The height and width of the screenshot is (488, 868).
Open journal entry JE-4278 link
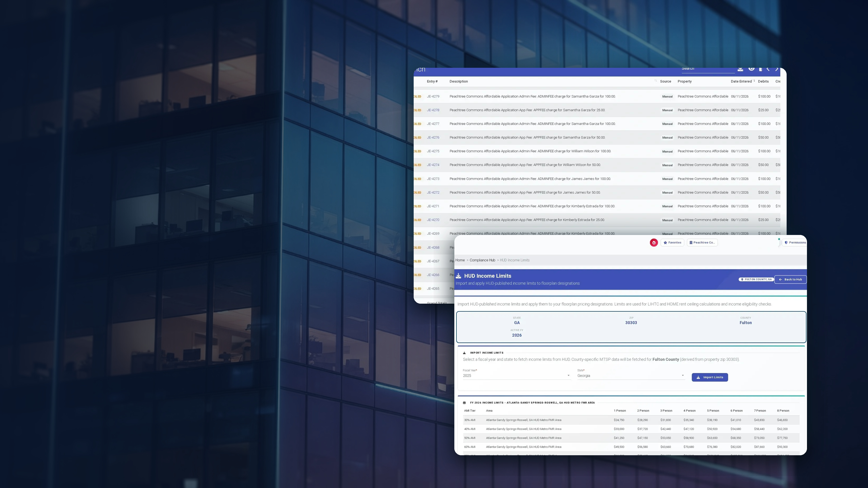tap(433, 110)
